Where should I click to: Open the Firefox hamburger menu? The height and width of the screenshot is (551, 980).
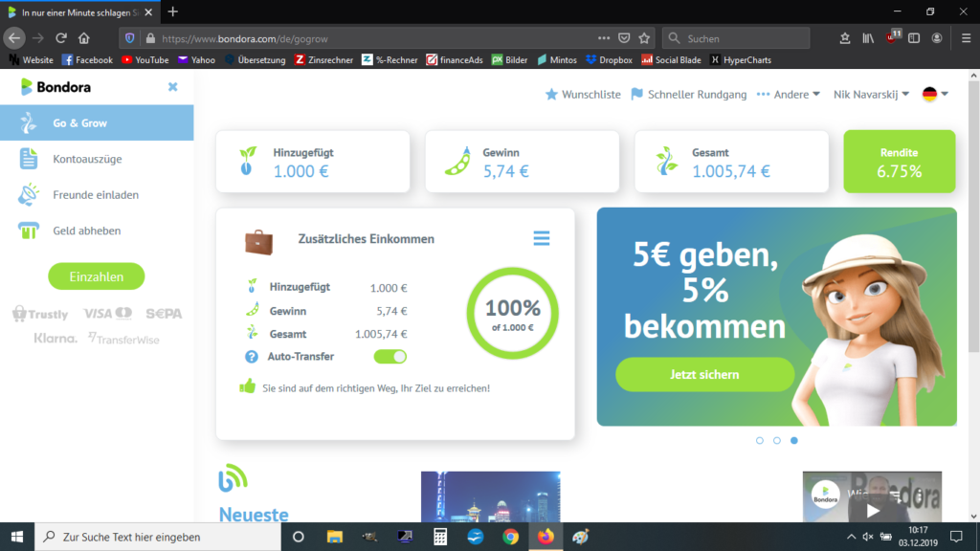pyautogui.click(x=966, y=38)
